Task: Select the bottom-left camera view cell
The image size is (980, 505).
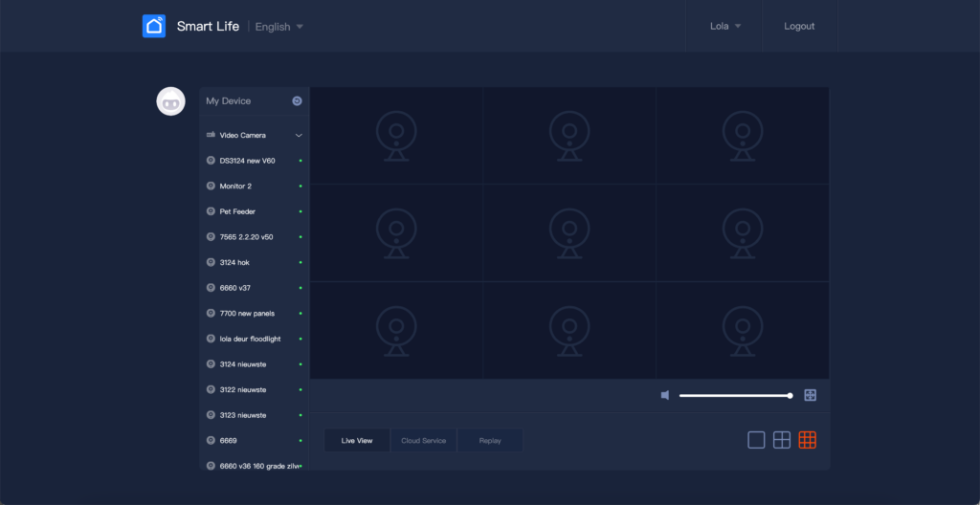Action: tap(396, 330)
